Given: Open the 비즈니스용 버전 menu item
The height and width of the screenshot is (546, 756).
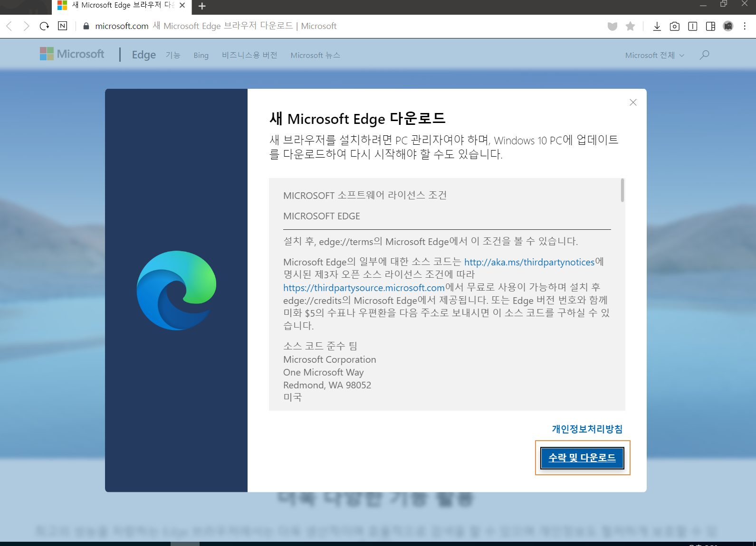Looking at the screenshot, I should click(249, 55).
